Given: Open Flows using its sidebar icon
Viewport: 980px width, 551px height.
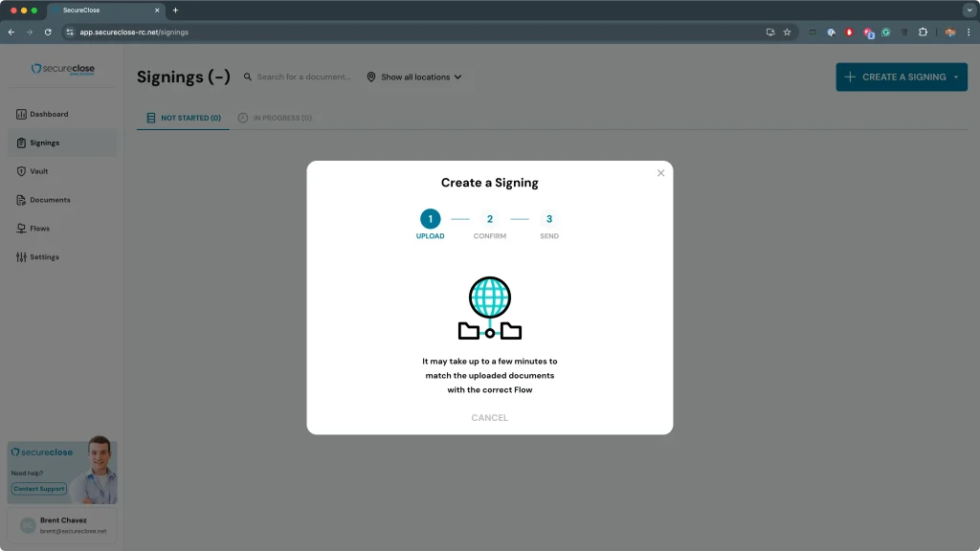Looking at the screenshot, I should point(21,229).
